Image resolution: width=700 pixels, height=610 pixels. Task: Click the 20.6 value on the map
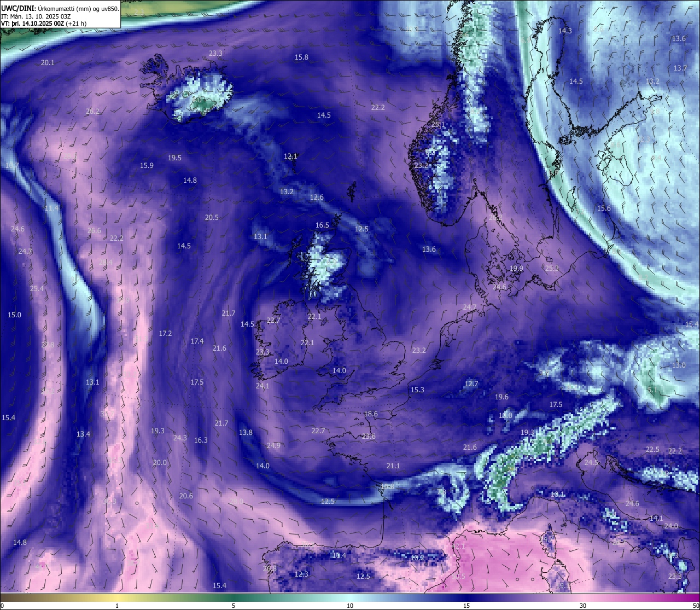[186, 496]
